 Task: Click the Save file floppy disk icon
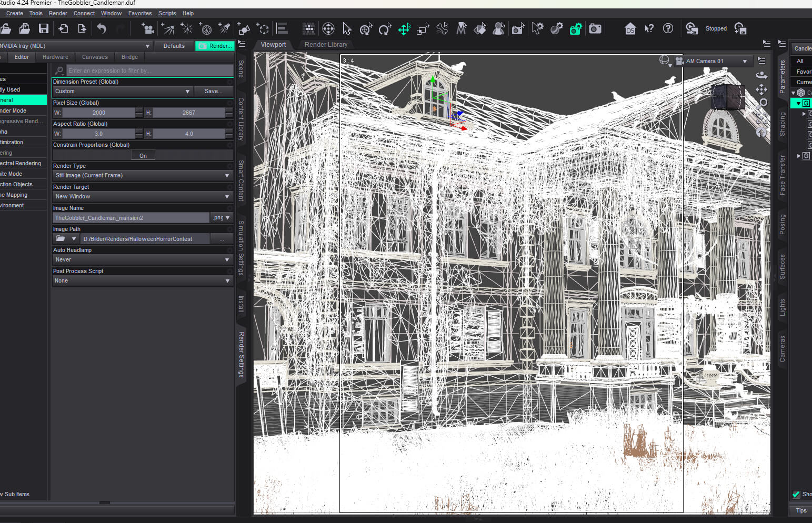tap(44, 28)
